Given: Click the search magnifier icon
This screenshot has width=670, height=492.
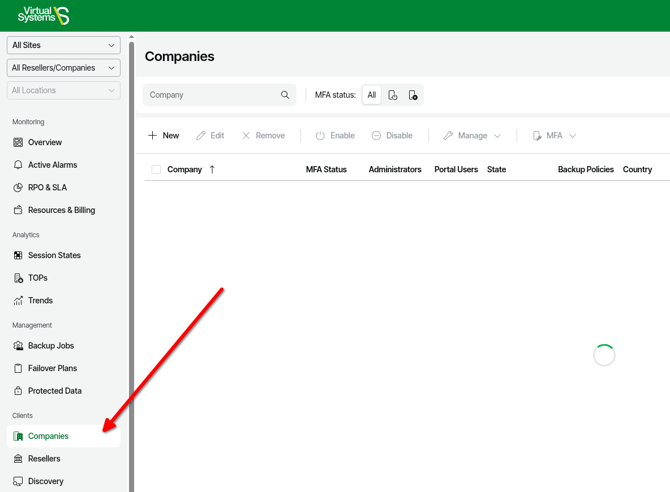Looking at the screenshot, I should 285,95.
